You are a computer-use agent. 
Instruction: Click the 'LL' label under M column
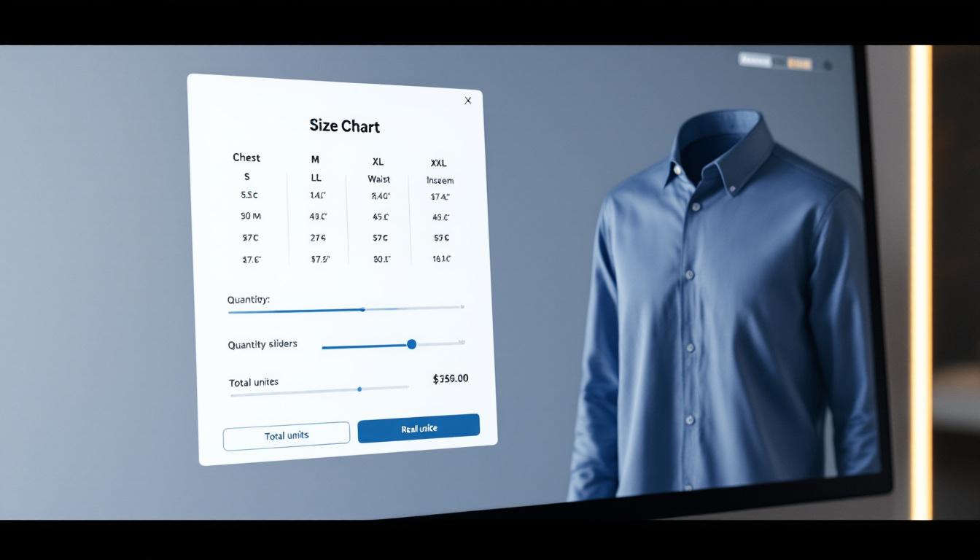[x=316, y=178]
